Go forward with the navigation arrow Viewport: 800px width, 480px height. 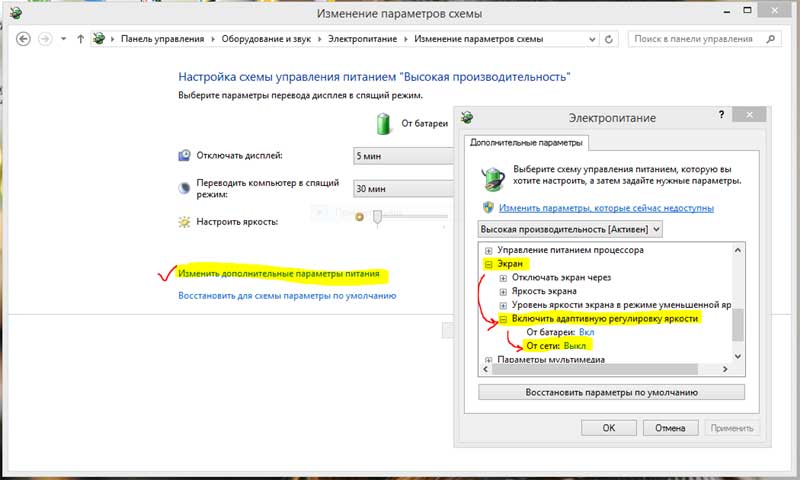45,39
